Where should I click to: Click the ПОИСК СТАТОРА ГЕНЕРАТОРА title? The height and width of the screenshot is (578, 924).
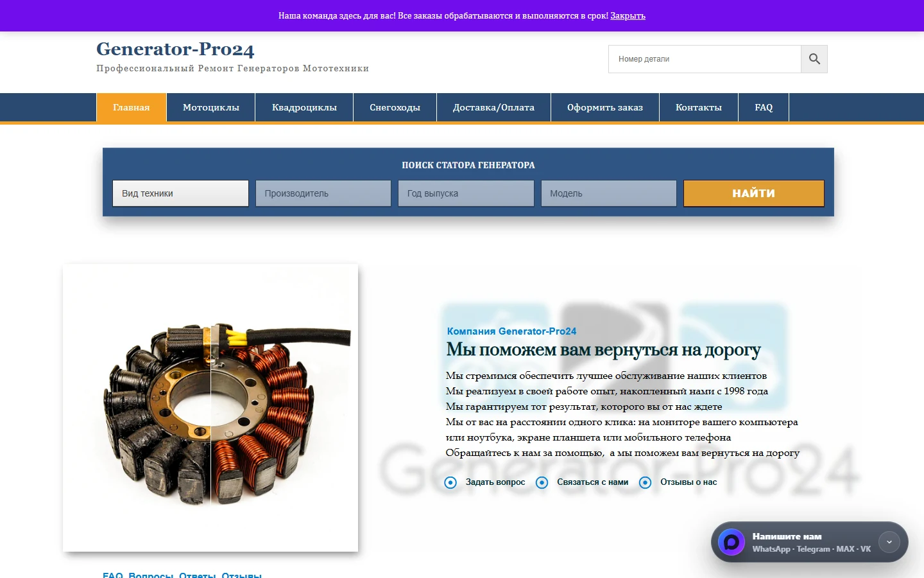(468, 165)
